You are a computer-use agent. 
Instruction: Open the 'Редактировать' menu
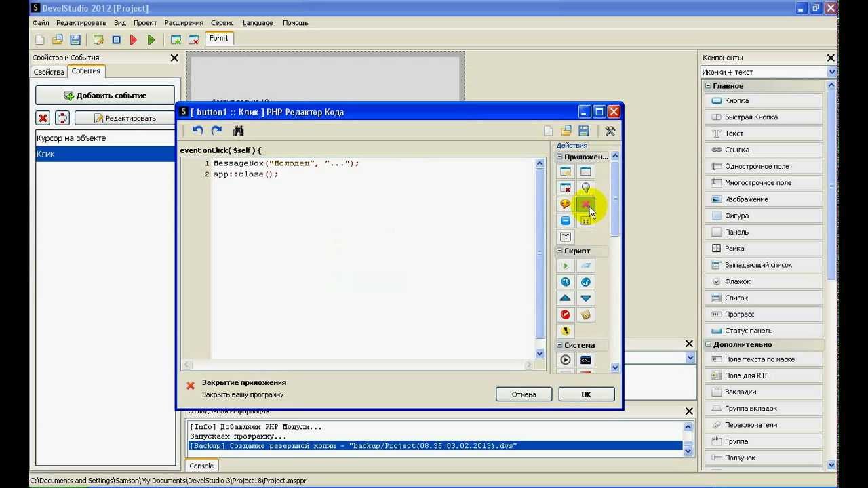coord(81,23)
